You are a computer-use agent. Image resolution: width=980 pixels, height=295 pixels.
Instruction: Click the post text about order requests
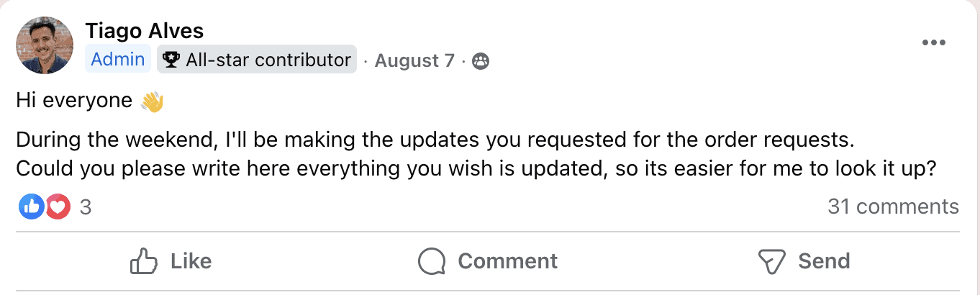(x=433, y=140)
